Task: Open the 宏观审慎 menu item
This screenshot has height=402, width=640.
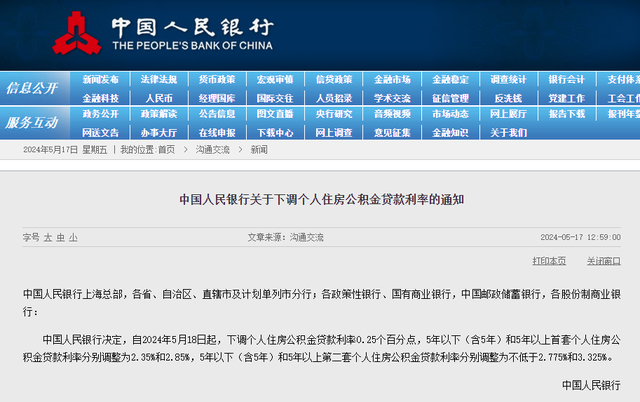Action: point(275,80)
